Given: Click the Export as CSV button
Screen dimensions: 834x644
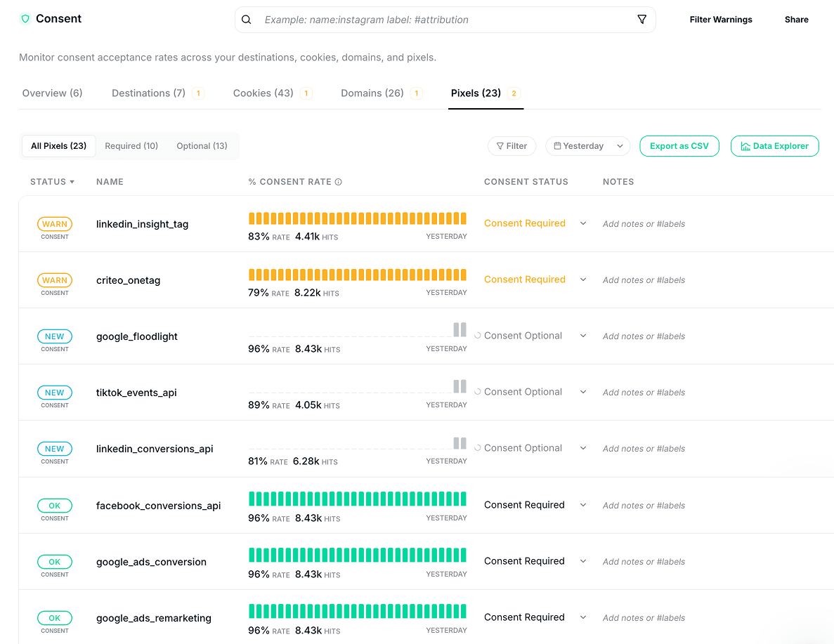Looking at the screenshot, I should point(679,146).
